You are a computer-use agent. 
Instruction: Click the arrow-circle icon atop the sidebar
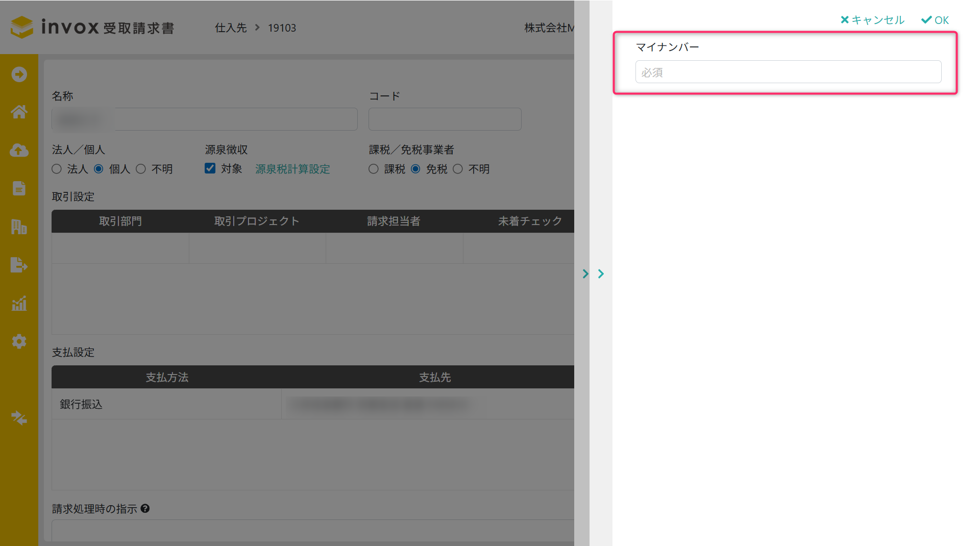click(x=19, y=75)
